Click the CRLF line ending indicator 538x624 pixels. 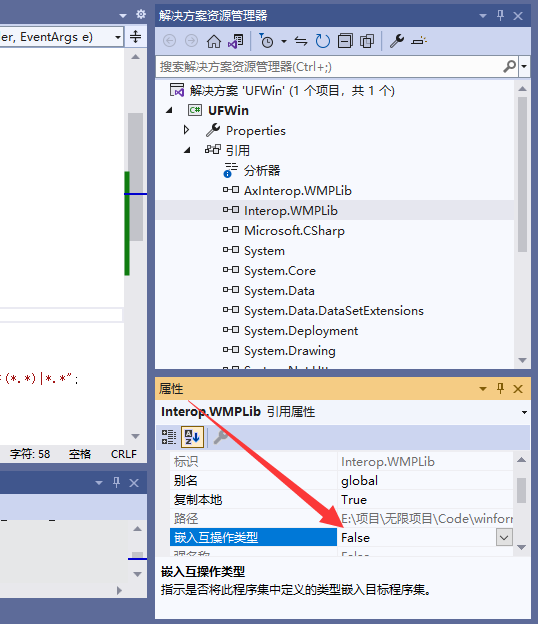[124, 454]
